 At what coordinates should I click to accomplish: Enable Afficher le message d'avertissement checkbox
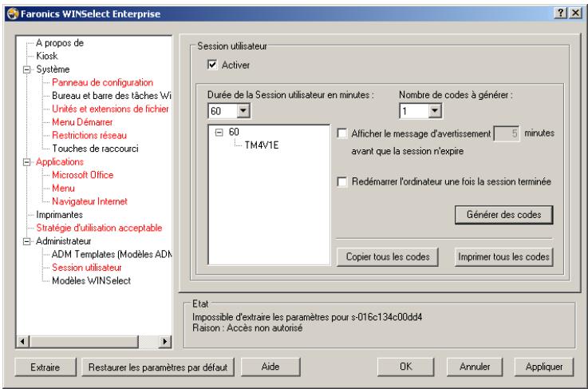click(342, 133)
